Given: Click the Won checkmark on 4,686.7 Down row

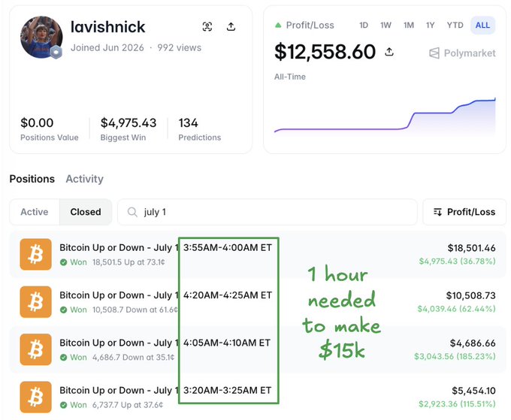Looking at the screenshot, I should tap(64, 358).
